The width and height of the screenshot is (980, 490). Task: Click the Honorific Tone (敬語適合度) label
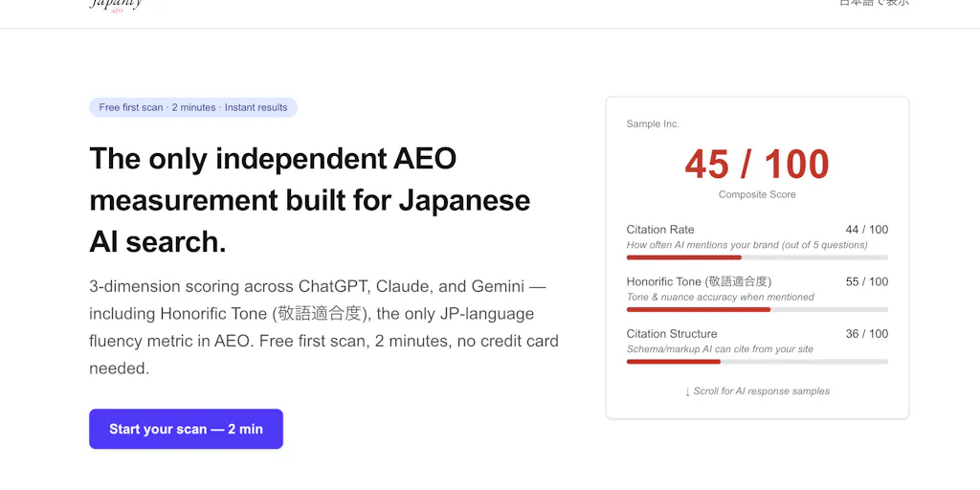click(699, 282)
